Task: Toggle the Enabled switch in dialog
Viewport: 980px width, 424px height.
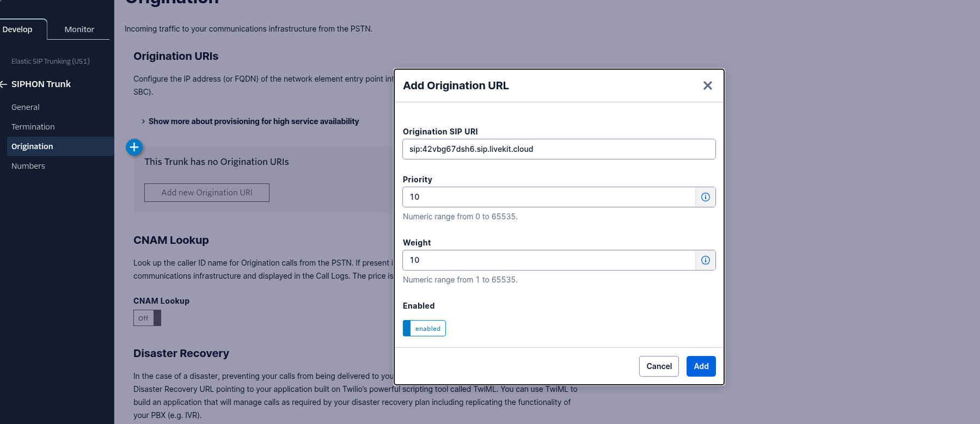Action: (424, 328)
